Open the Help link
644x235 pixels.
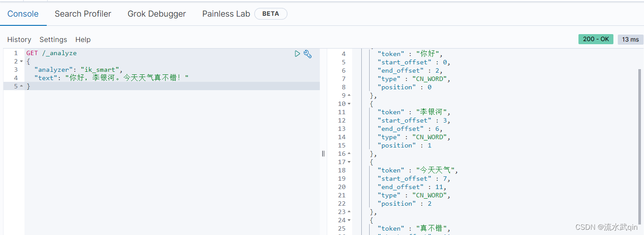click(x=83, y=39)
